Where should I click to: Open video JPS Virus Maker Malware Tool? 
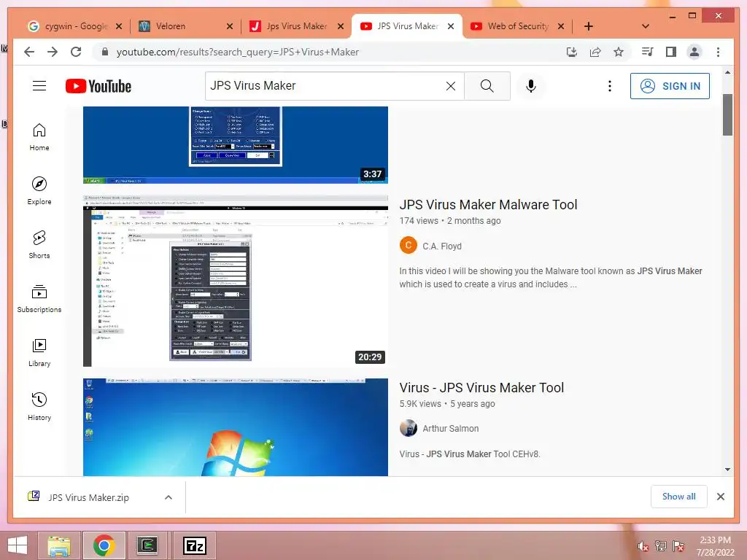pos(488,205)
